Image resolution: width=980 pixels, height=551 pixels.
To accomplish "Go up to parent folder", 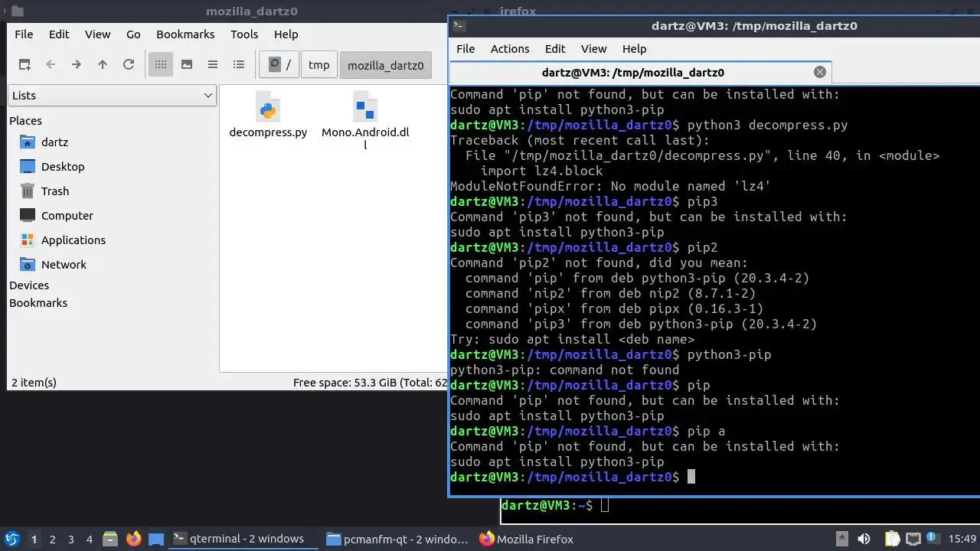I will pyautogui.click(x=103, y=65).
